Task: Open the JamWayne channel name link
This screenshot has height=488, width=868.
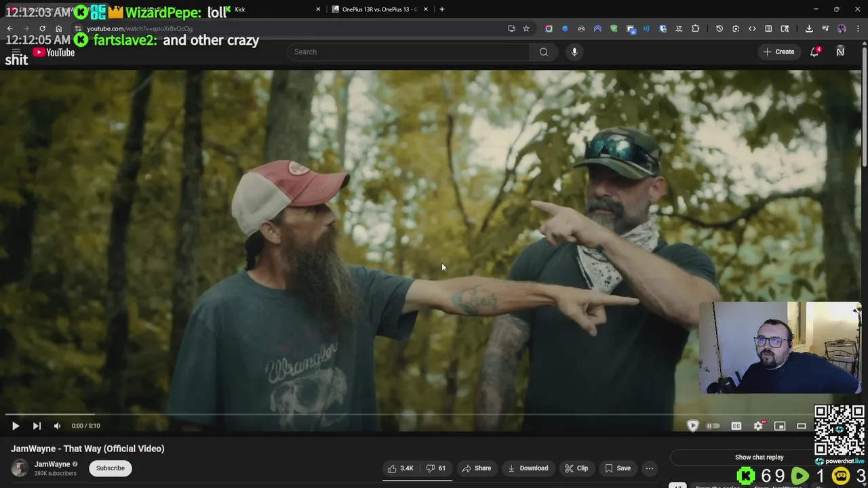Action: (x=52, y=464)
